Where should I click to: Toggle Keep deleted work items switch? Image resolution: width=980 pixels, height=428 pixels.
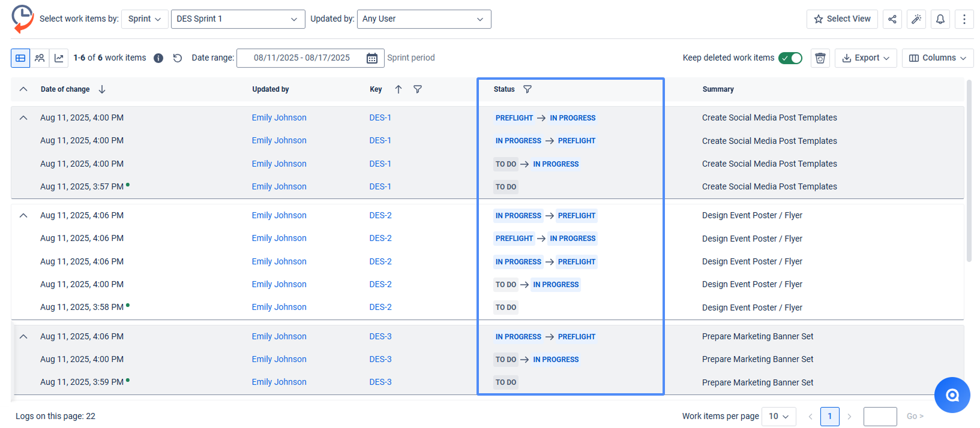(790, 58)
